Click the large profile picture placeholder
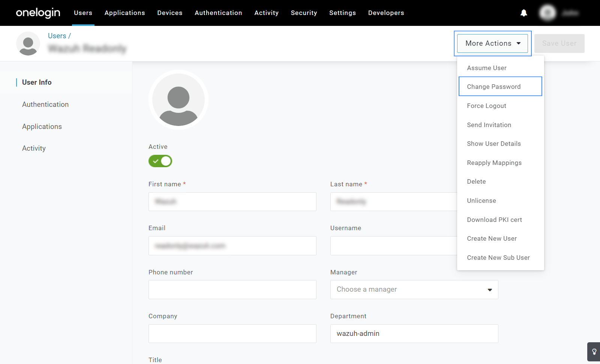Viewport: 600px width, 364px height. [178, 100]
